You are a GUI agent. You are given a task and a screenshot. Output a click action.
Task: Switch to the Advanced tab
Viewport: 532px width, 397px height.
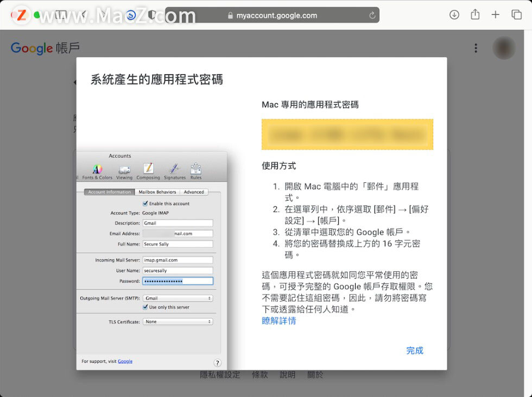click(x=194, y=192)
